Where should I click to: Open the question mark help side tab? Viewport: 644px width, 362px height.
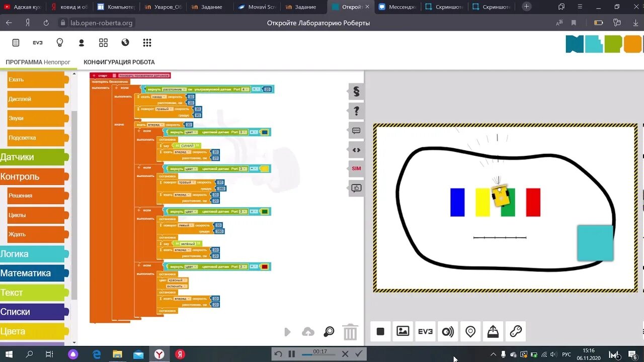(x=356, y=111)
